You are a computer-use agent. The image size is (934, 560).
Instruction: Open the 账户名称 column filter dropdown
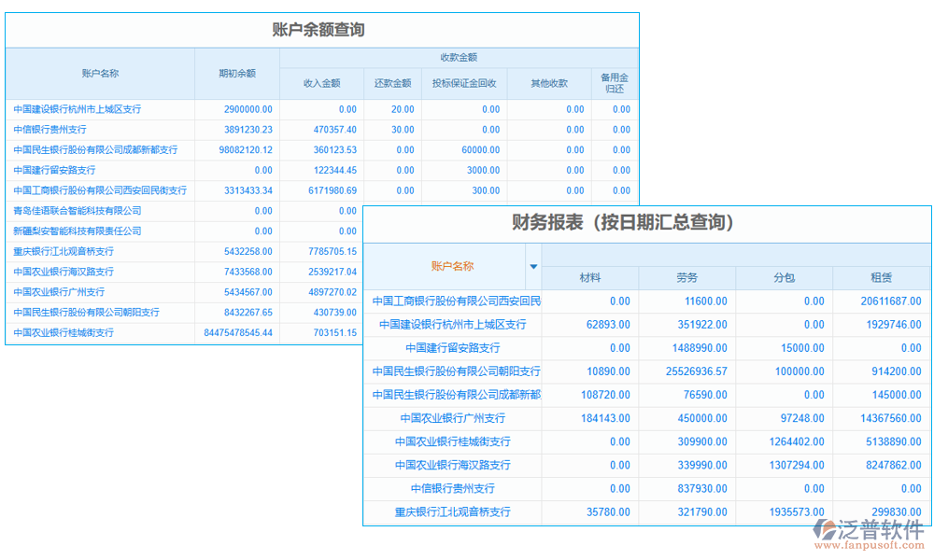533,266
